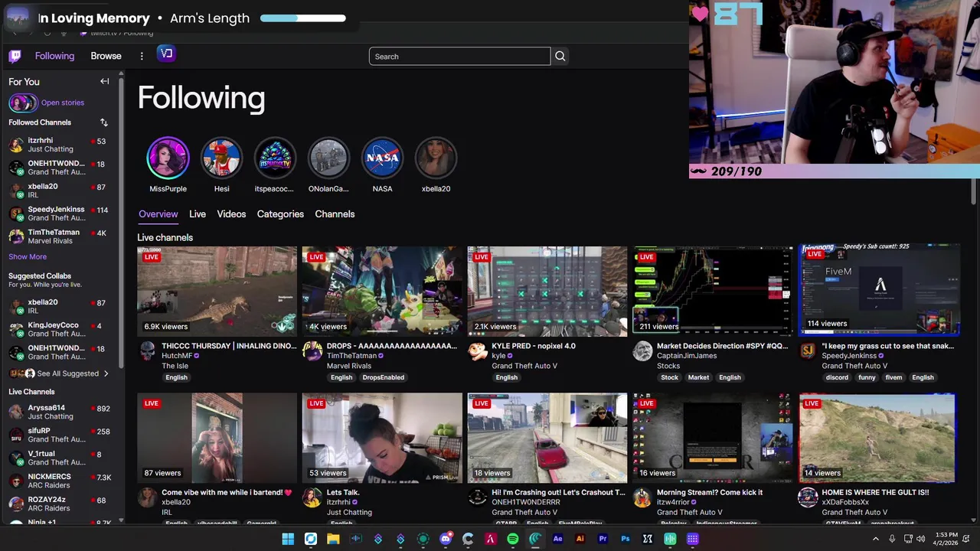Click the Open stories link
Image resolution: width=980 pixels, height=551 pixels.
[x=63, y=103]
